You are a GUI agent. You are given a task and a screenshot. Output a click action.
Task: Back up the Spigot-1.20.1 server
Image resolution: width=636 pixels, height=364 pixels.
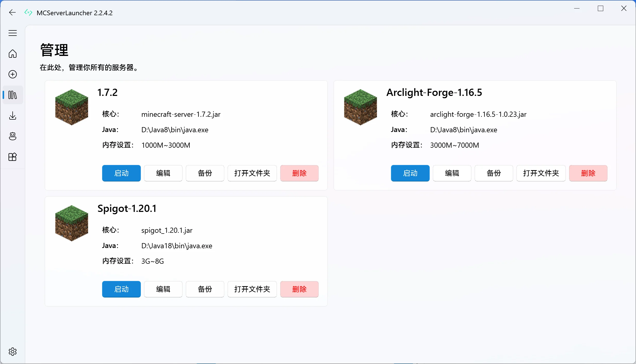point(205,289)
